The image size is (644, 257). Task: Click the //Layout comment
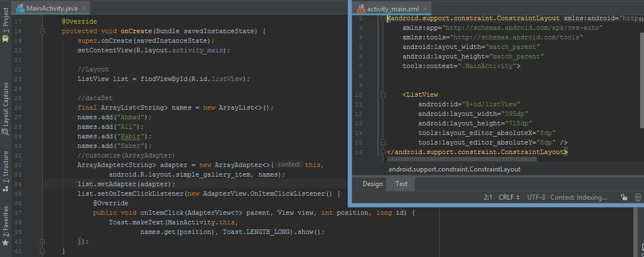93,70
